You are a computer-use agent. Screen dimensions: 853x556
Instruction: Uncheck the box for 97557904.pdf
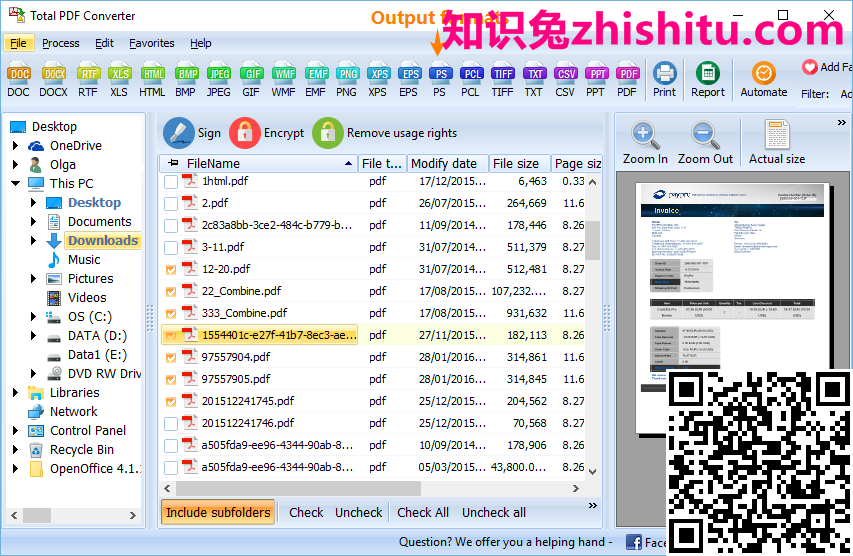coord(171,357)
